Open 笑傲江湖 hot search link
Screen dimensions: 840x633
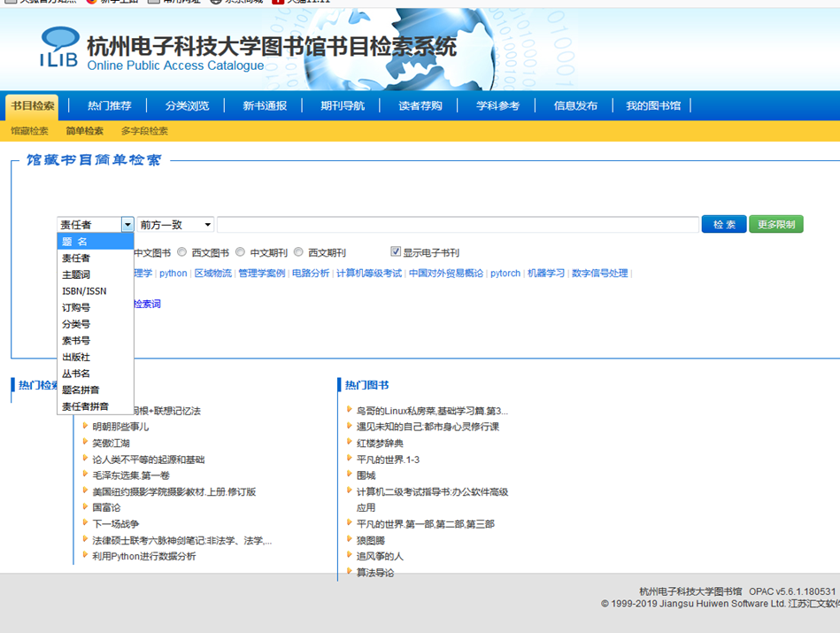tap(111, 444)
